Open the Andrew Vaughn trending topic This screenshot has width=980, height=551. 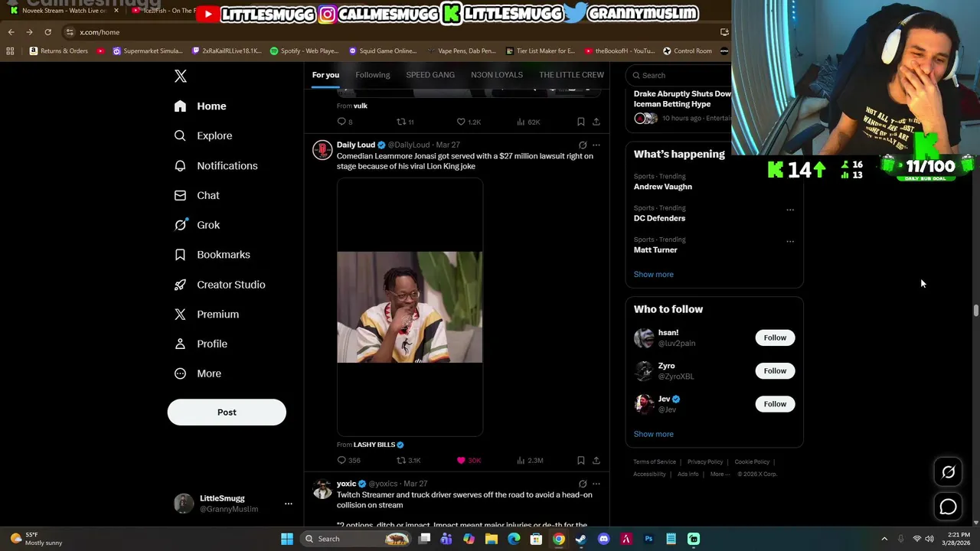[x=663, y=187]
